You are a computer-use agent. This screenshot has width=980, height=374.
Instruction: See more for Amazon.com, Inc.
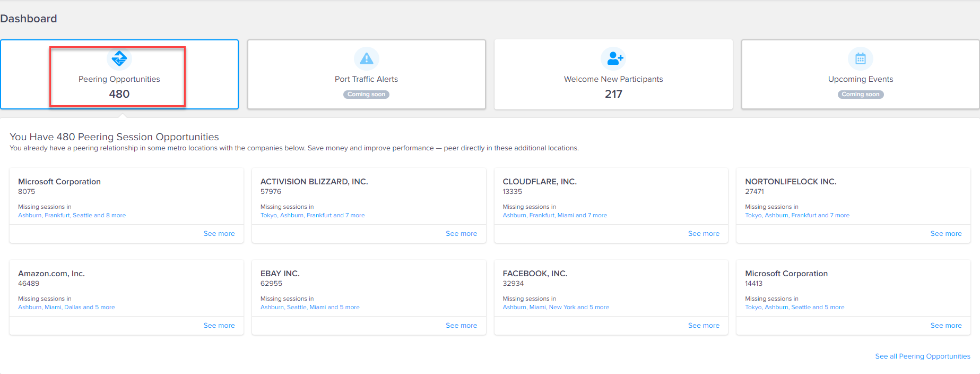(x=219, y=326)
